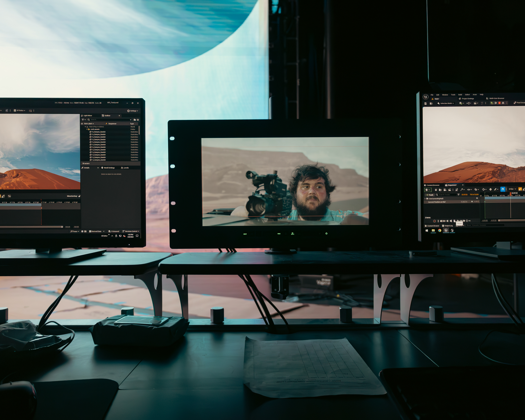Switch to the Light Mixer tab

pos(88,116)
